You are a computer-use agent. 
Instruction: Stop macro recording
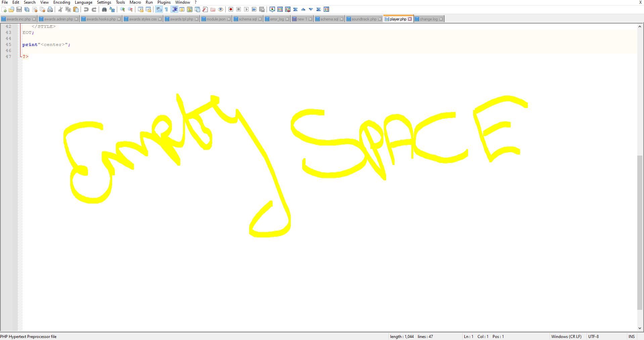[x=238, y=9]
